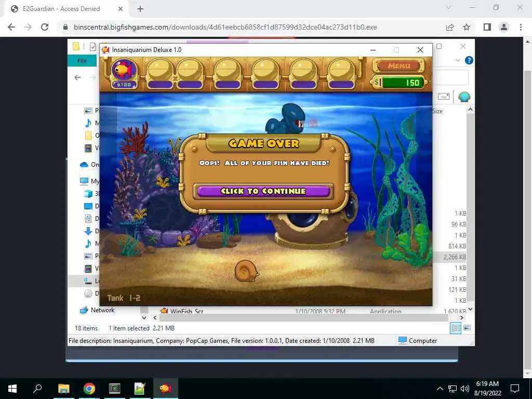Click the Documents icon in sidebar
The height and width of the screenshot is (399, 532).
tap(88, 219)
